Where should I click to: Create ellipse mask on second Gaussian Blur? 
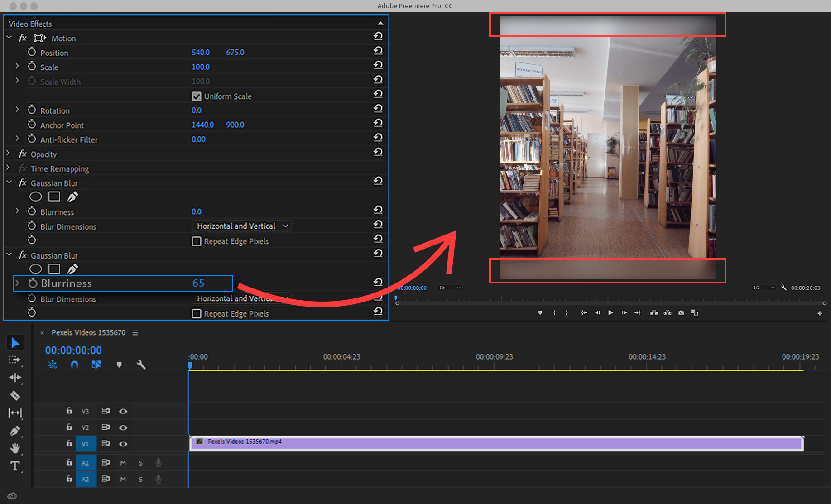click(x=35, y=269)
